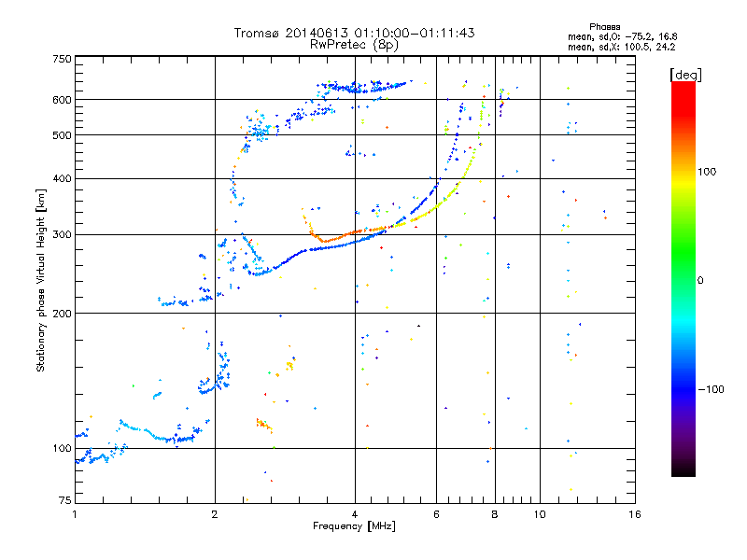Click the y-axis label '200'
Viewport: 747px width, 560px height.
click(x=62, y=314)
